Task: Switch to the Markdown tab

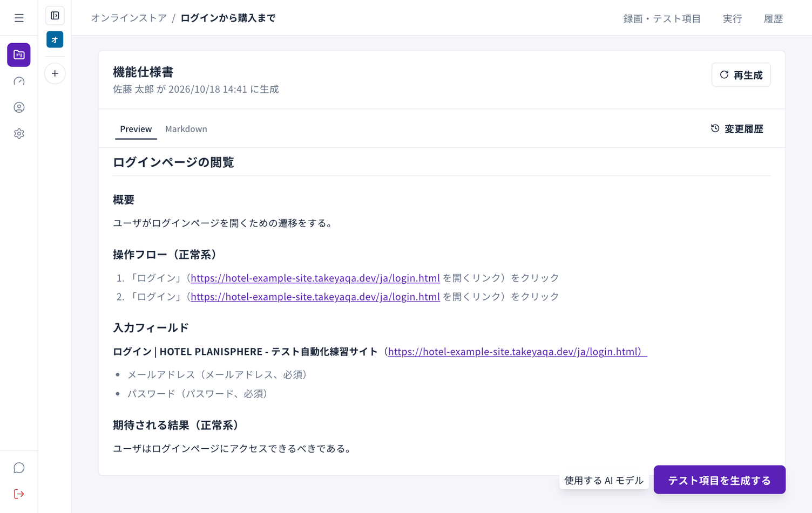Action: click(186, 129)
